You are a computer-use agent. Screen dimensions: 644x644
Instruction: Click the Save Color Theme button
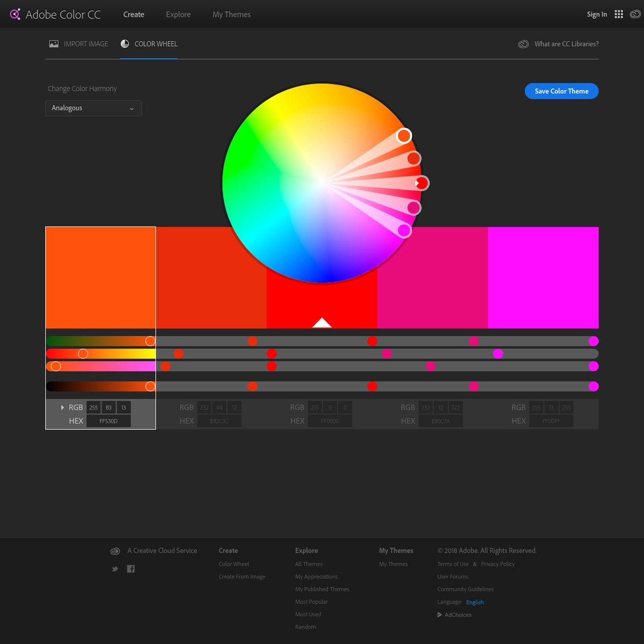[x=561, y=91]
